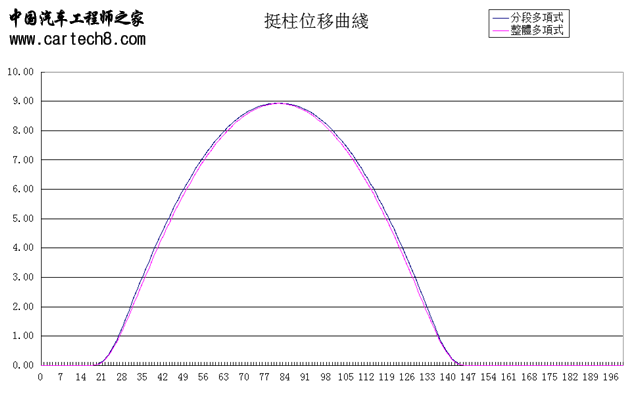Click the x-axis label 84

(284, 377)
